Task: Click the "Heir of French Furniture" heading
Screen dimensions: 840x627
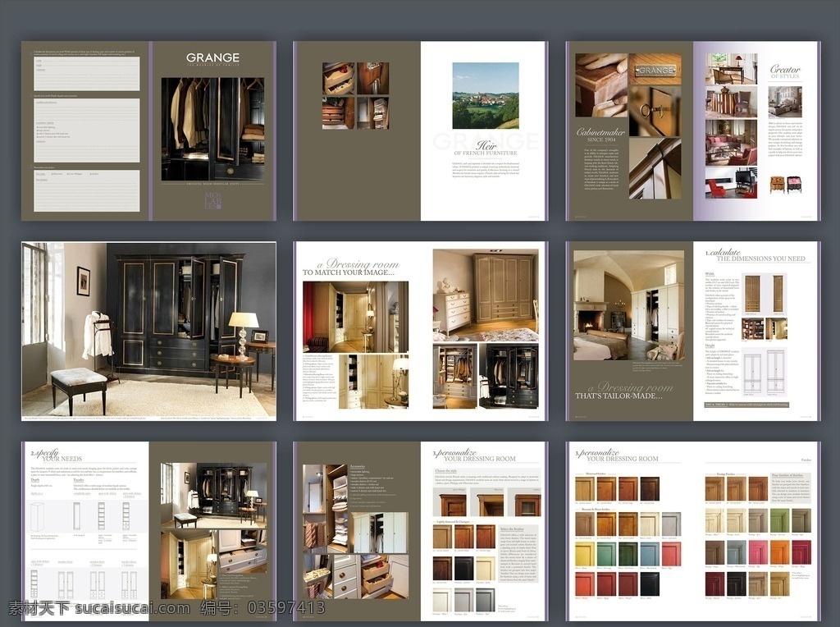Action: (486, 148)
